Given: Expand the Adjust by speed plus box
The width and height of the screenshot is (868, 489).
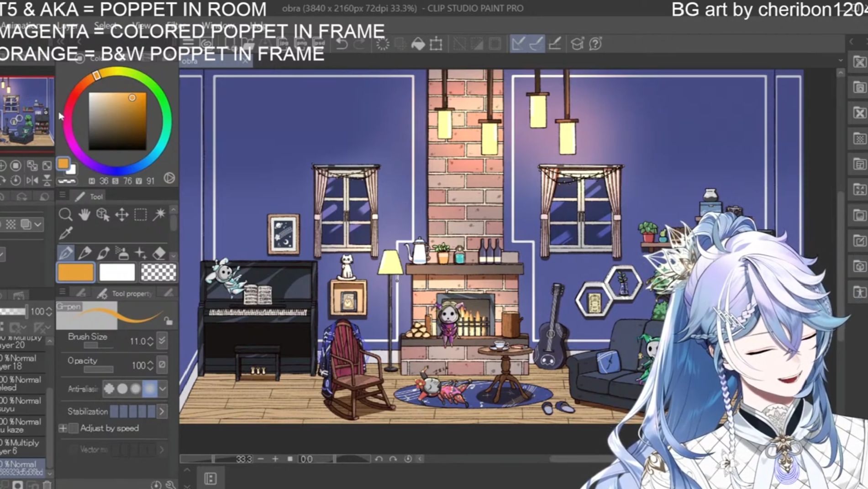Looking at the screenshot, I should [63, 428].
